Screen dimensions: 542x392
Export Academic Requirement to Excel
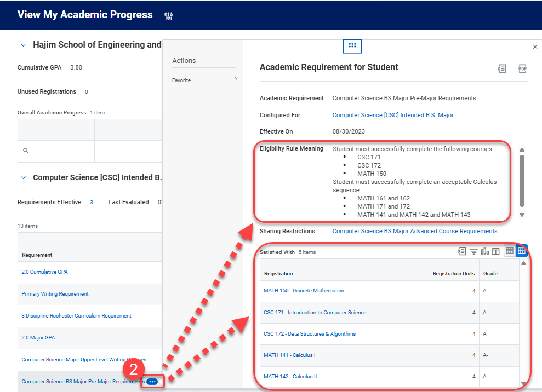pos(501,69)
